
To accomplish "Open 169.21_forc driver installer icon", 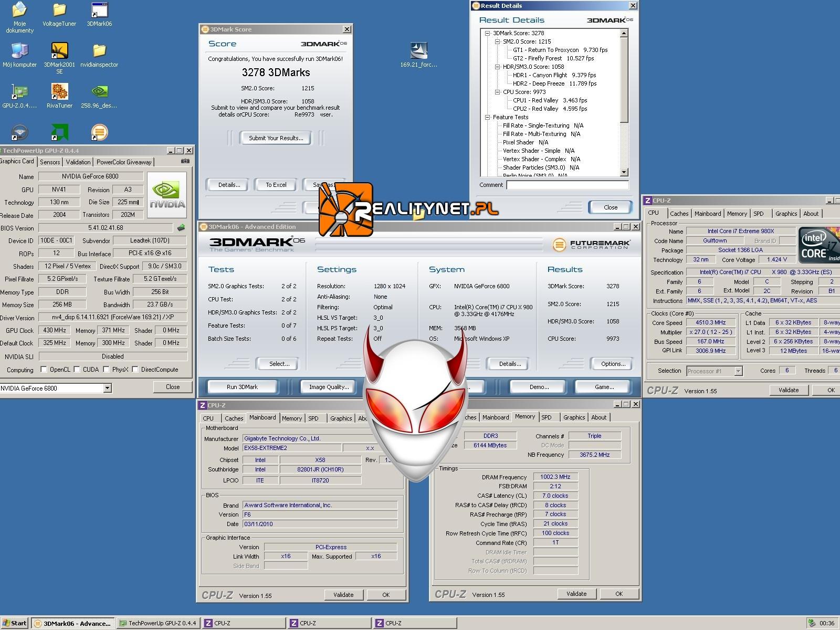I will [418, 55].
